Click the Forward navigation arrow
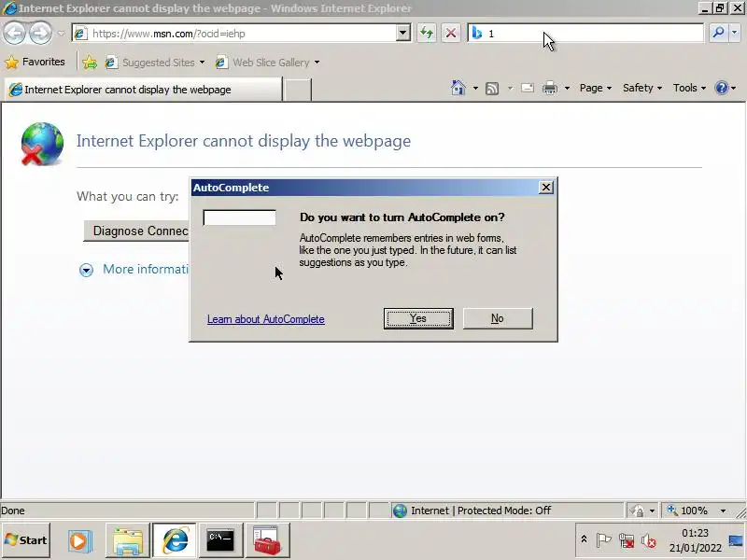The width and height of the screenshot is (747, 560). 40,34
